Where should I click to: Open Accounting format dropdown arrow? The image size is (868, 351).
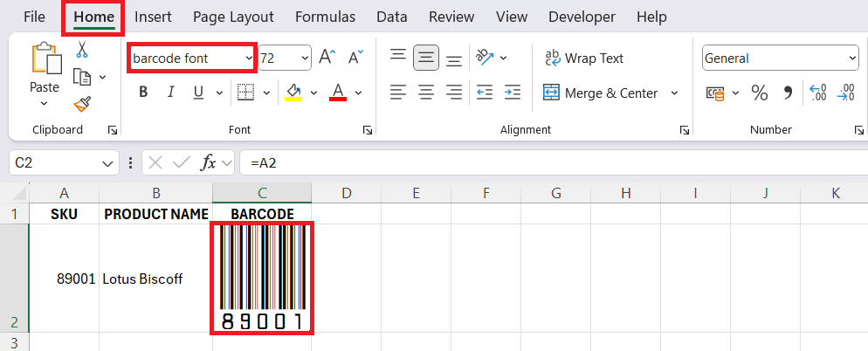pos(735,93)
